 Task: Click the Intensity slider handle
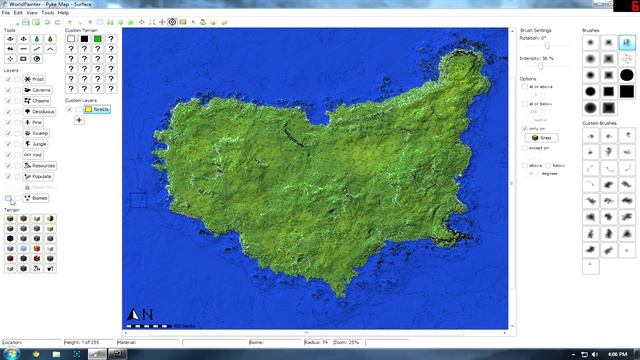click(x=540, y=66)
